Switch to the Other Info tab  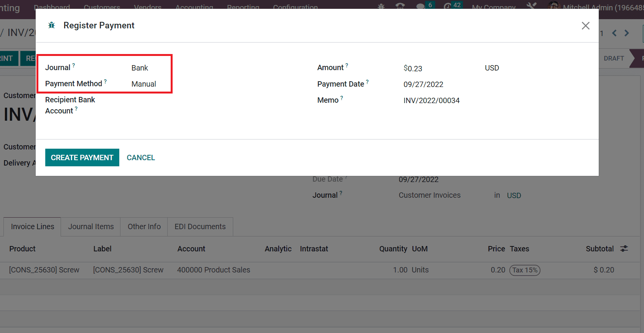[144, 226]
